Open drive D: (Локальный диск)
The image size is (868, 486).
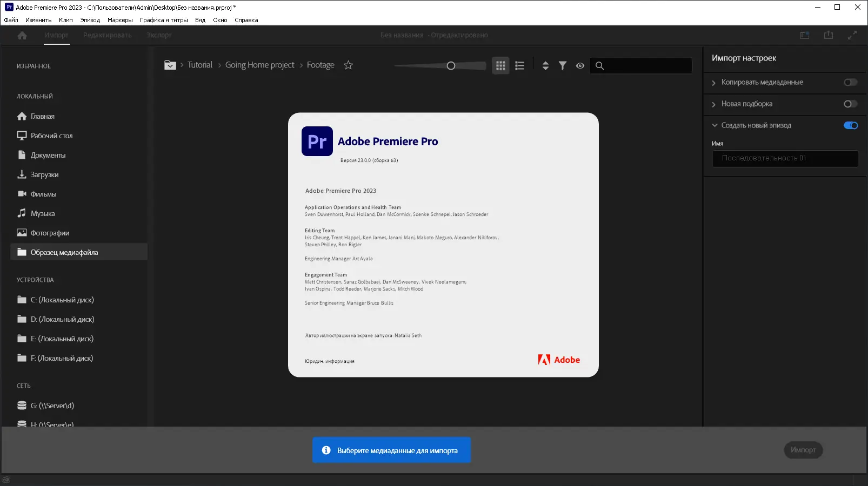click(x=79, y=319)
